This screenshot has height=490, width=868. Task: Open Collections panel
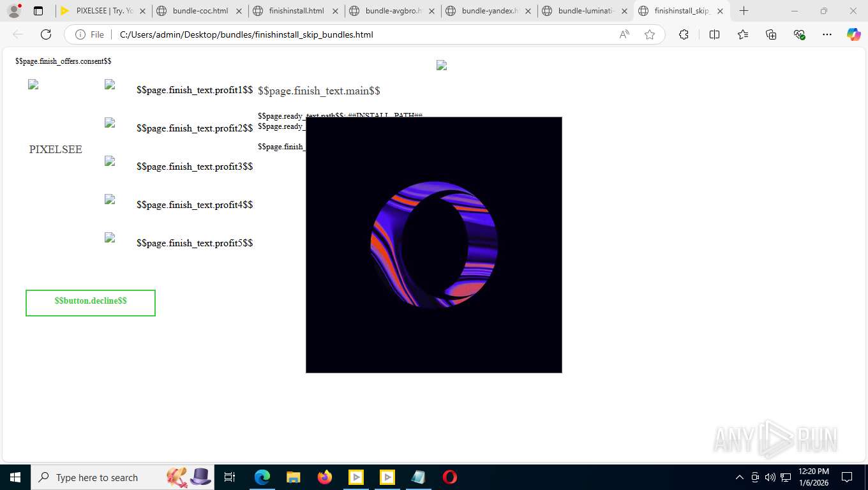[x=771, y=34]
